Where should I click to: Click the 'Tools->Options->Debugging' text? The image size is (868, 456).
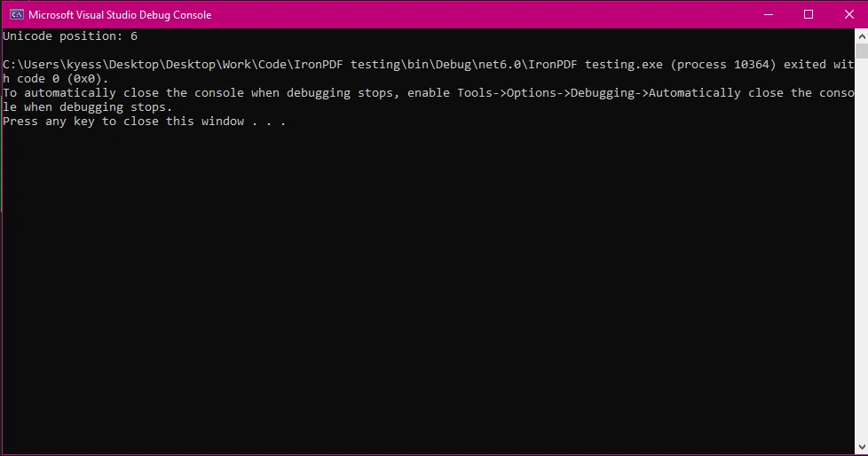pos(549,93)
